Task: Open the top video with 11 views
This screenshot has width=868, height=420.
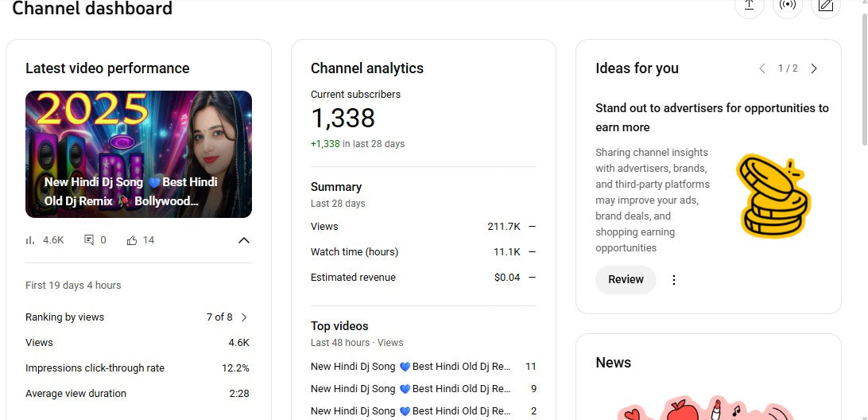Action: tap(410, 367)
